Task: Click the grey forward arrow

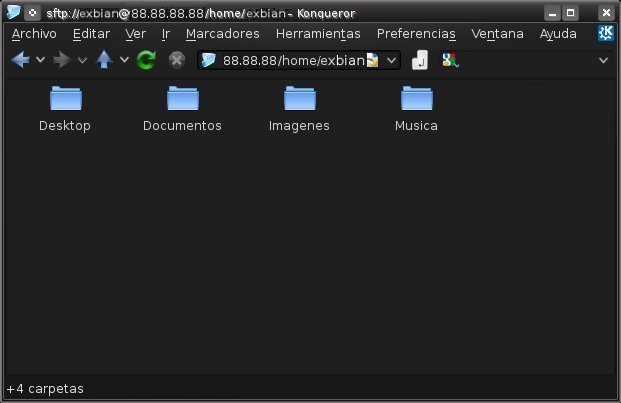Action: tap(62, 60)
